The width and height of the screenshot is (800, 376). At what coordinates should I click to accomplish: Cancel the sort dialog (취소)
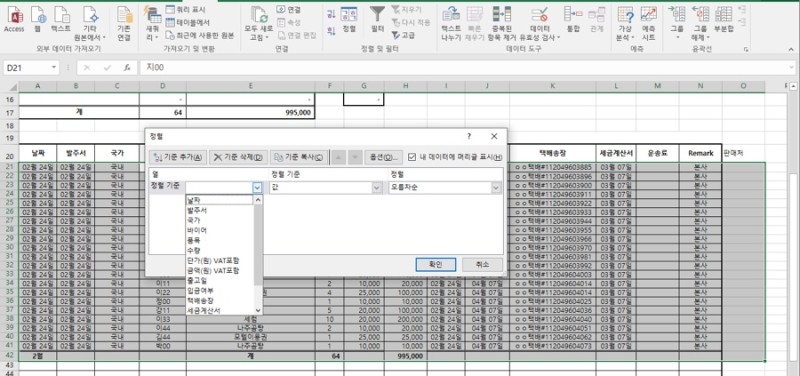482,264
